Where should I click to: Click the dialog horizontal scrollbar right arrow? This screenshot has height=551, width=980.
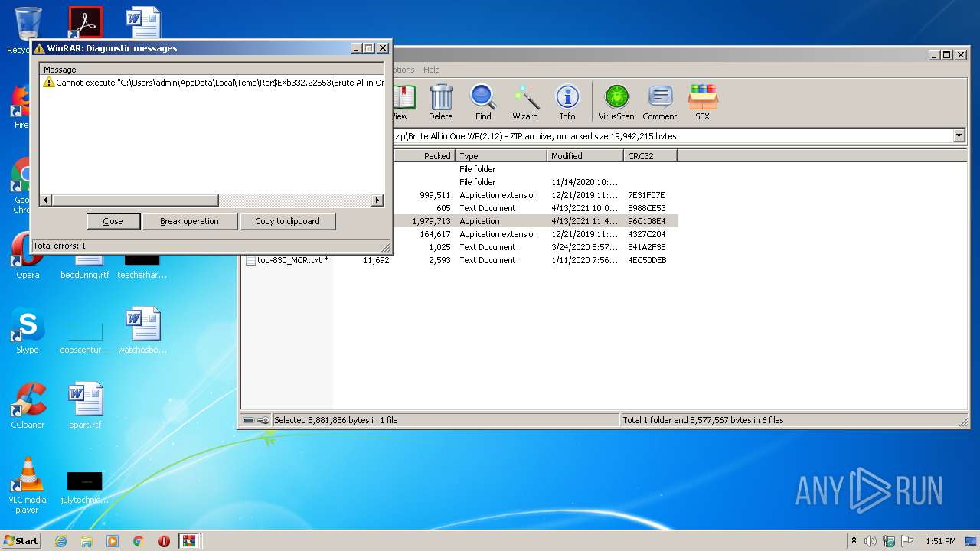[377, 201]
